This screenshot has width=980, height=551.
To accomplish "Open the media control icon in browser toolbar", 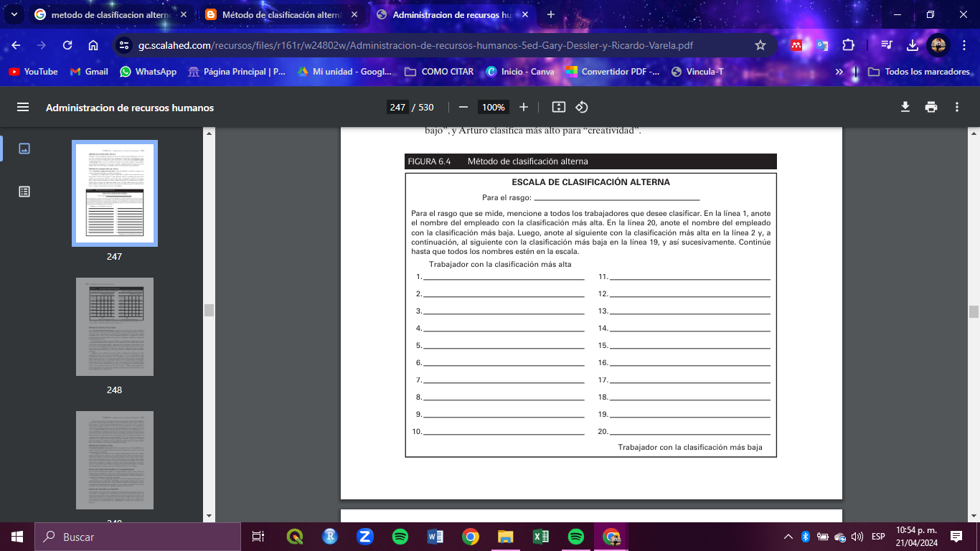I will pyautogui.click(x=887, y=45).
